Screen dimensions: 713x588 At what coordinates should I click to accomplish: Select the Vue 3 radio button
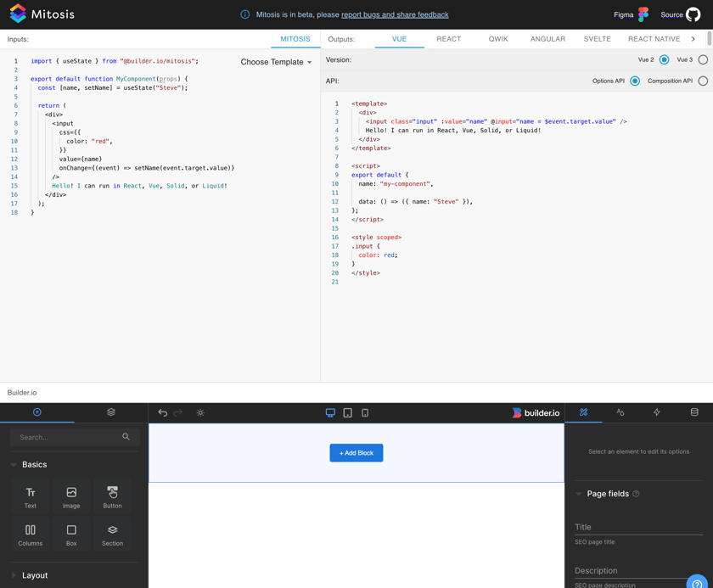[703, 59]
